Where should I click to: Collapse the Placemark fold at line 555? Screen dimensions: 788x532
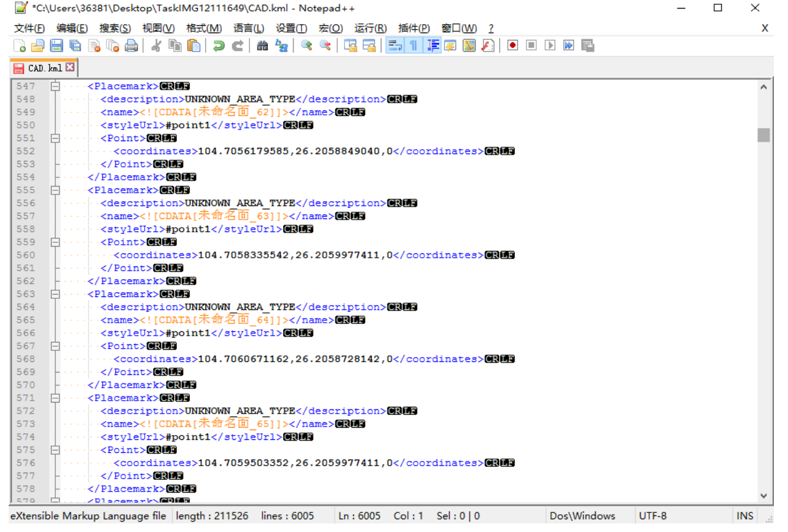[x=55, y=190]
